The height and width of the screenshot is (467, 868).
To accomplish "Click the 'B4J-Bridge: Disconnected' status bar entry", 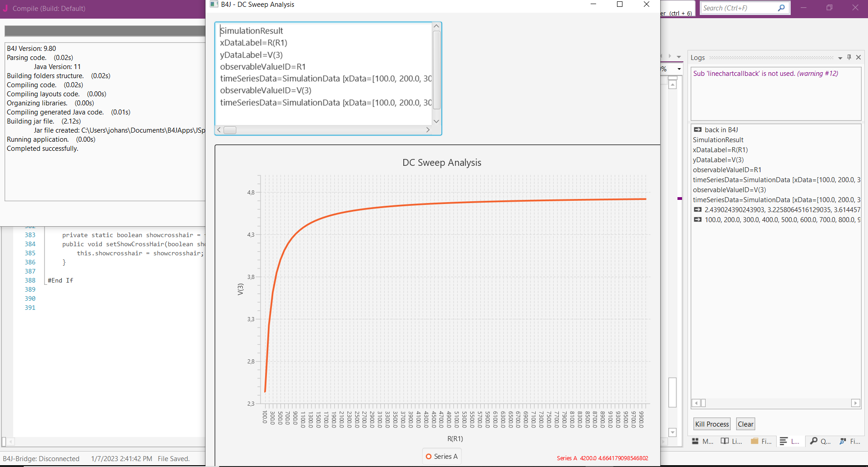I will click(x=41, y=459).
